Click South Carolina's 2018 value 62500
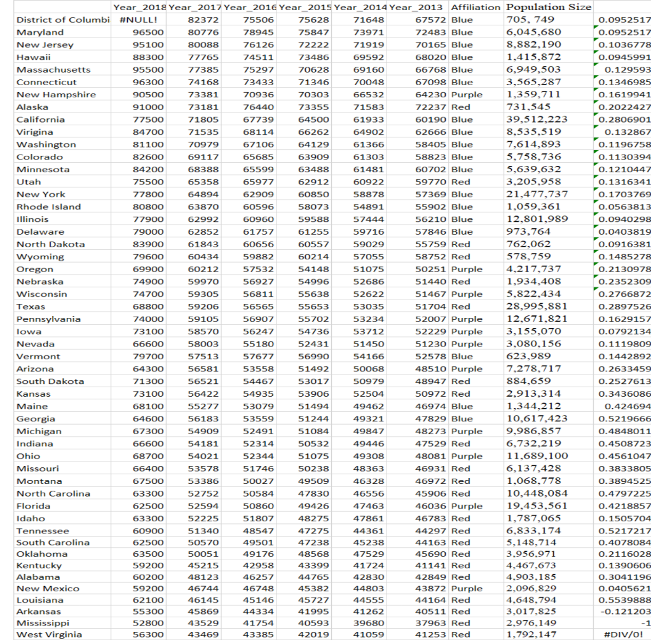This screenshot has height=644, width=651. [139, 542]
